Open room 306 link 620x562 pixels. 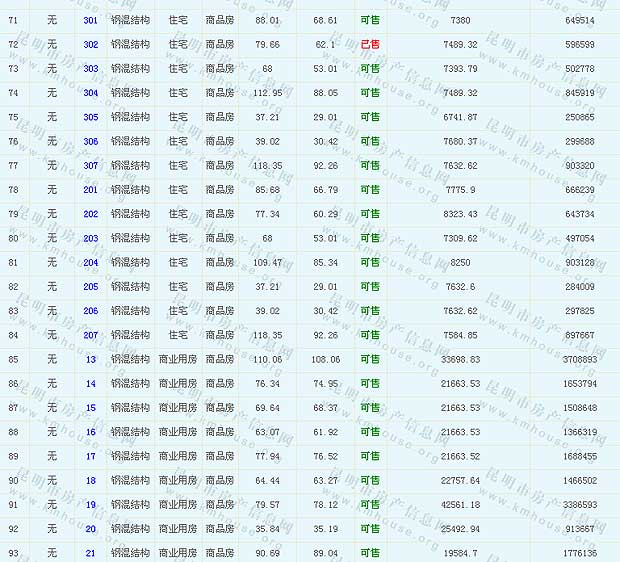coord(90,141)
